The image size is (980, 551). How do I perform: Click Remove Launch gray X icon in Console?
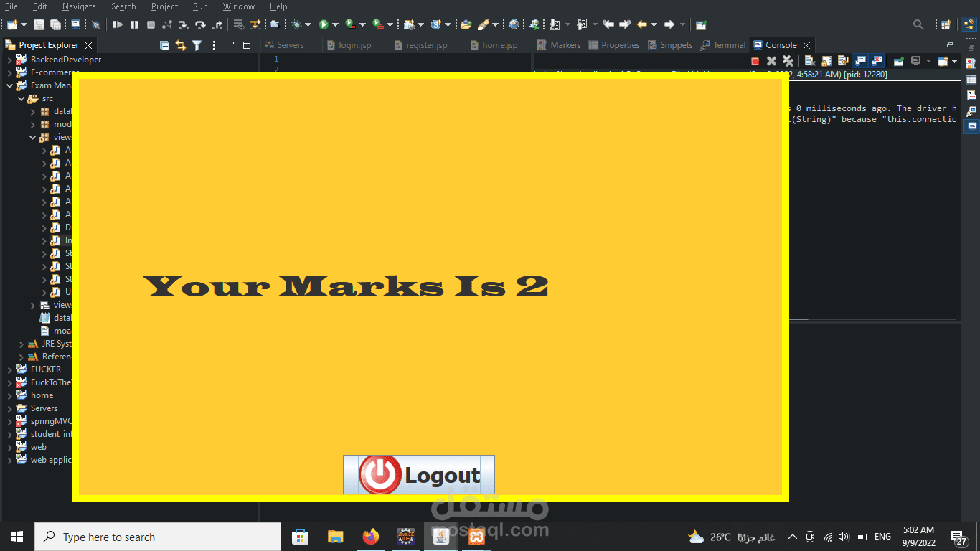coord(771,62)
